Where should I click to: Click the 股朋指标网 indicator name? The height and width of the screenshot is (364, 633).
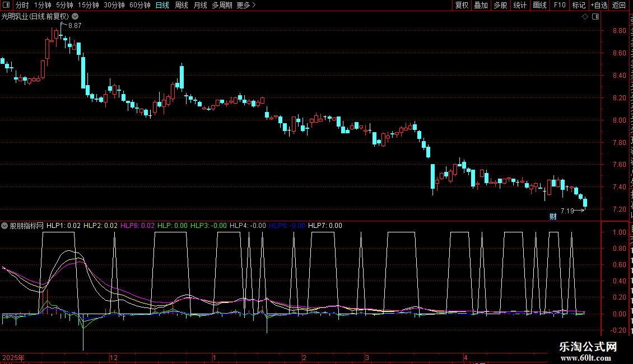click(27, 226)
